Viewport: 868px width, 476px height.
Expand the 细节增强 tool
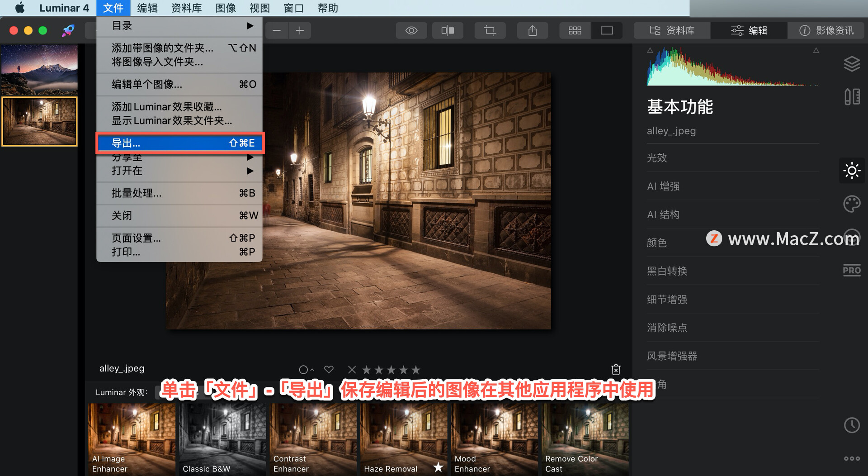[732, 300]
